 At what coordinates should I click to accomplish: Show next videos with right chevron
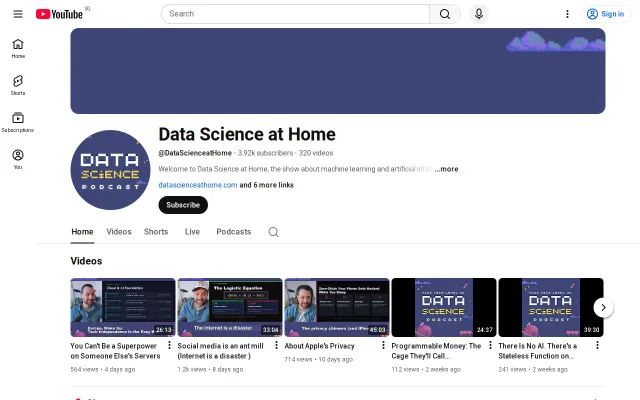tap(603, 307)
